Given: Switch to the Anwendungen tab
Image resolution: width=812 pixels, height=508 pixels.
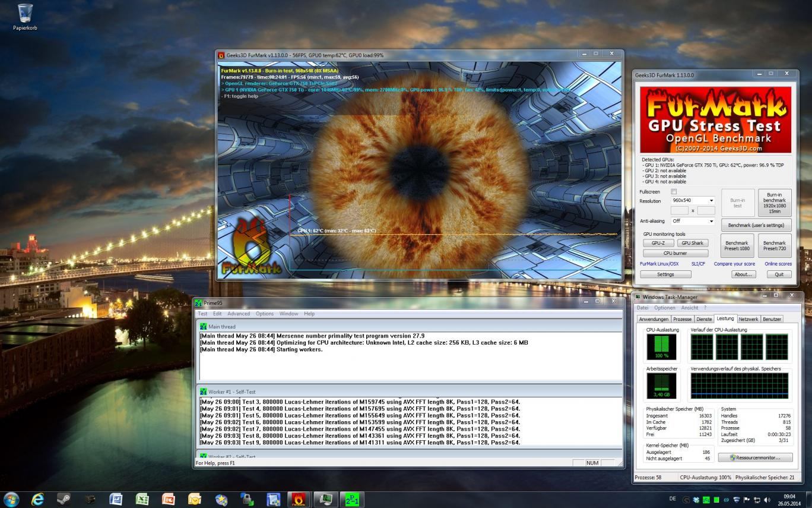Looking at the screenshot, I should tap(654, 319).
